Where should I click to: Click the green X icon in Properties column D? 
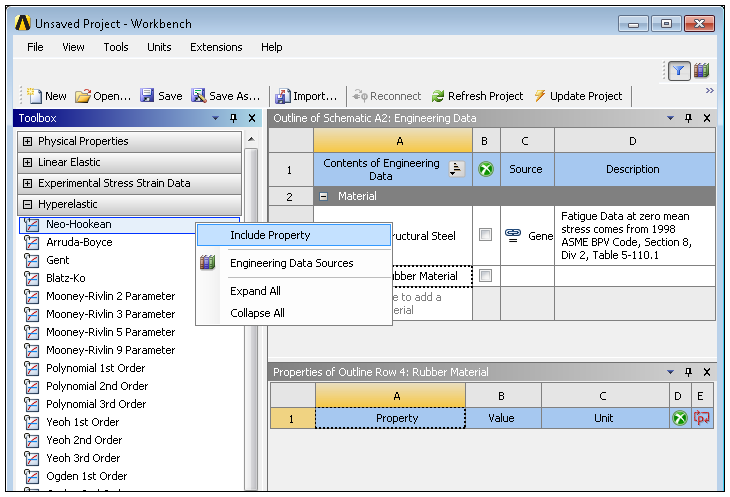point(680,418)
